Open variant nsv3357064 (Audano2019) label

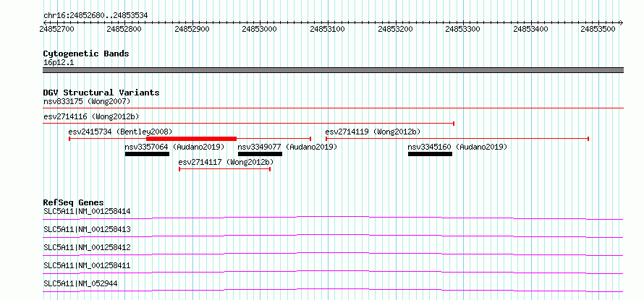(174, 147)
